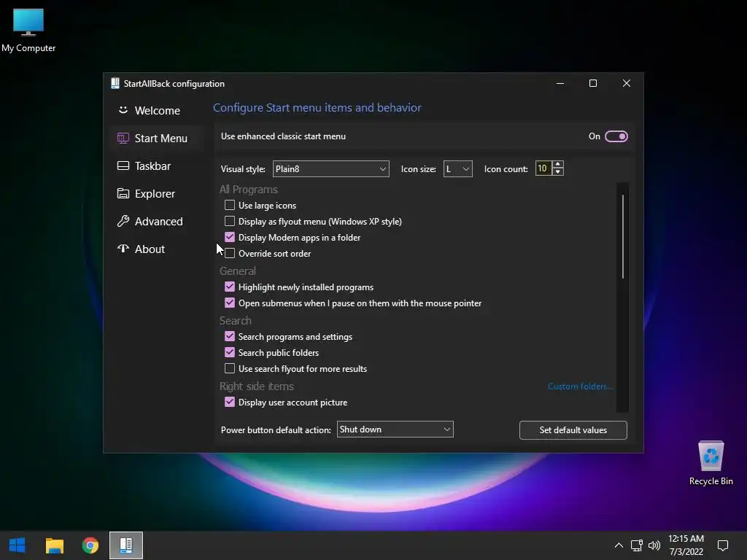The width and height of the screenshot is (747, 560).
Task: Open the Icon size dropdown
Action: [458, 169]
